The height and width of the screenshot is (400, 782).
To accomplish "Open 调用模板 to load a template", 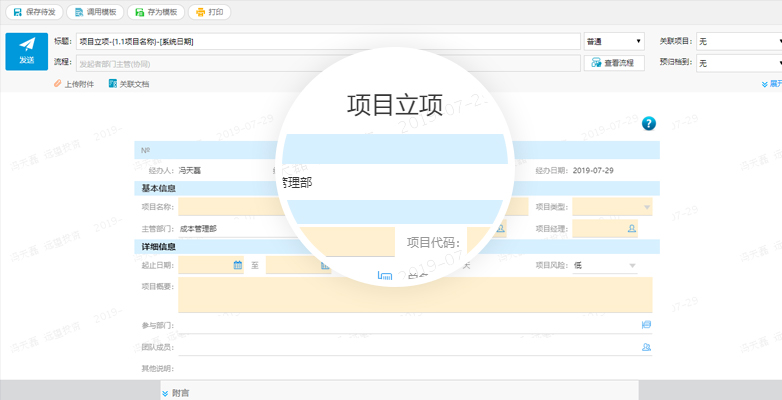I will coord(95,12).
